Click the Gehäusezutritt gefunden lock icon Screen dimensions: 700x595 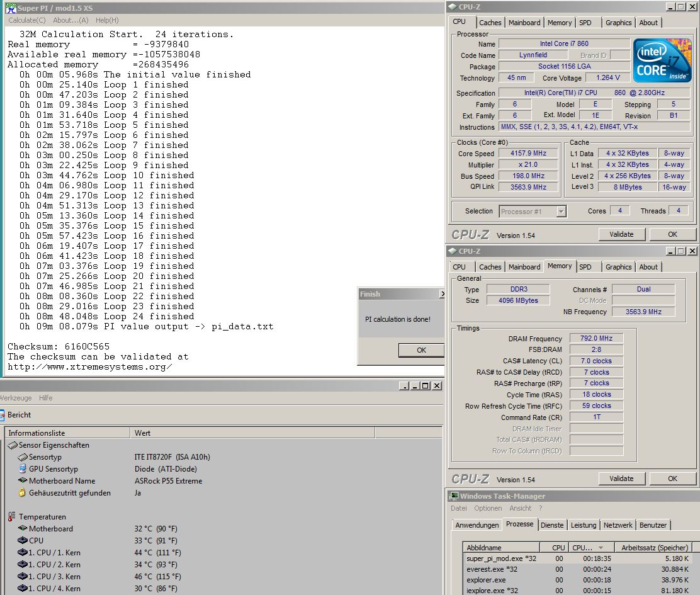22,493
